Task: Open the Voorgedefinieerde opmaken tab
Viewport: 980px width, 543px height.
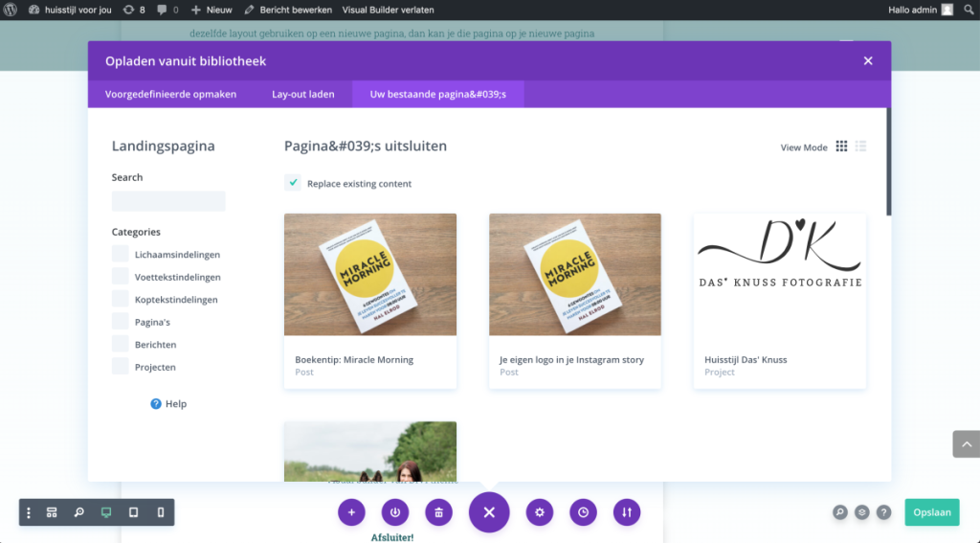Action: pyautogui.click(x=170, y=94)
